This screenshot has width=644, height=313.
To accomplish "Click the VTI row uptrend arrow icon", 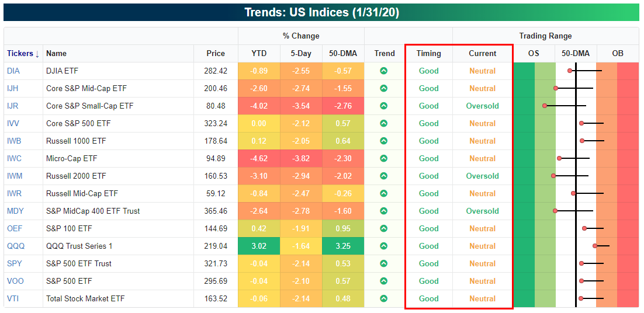I will click(x=383, y=298).
